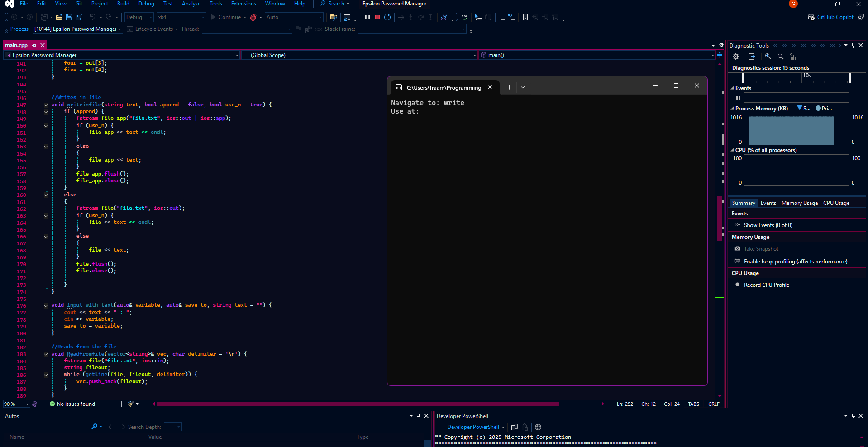Screen dimensions: 868x447
Task: Stop debugging with the red square
Action: point(377,17)
